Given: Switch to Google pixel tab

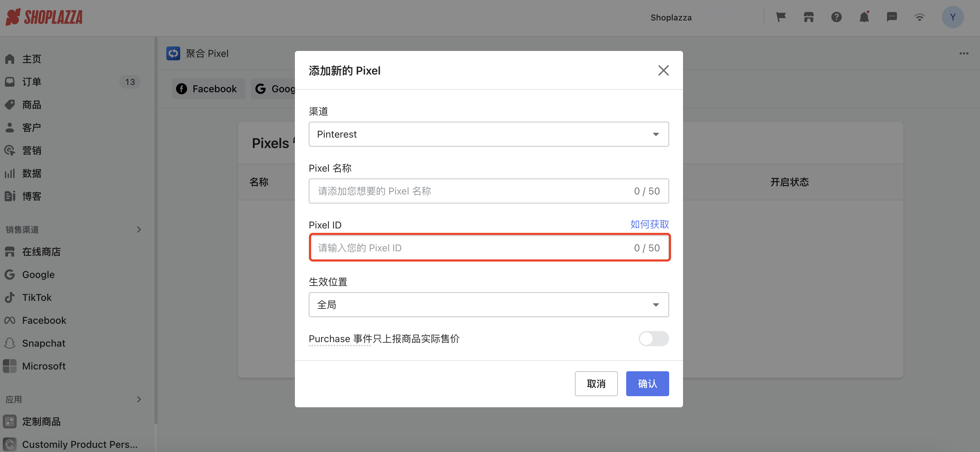Looking at the screenshot, I should coord(273,89).
